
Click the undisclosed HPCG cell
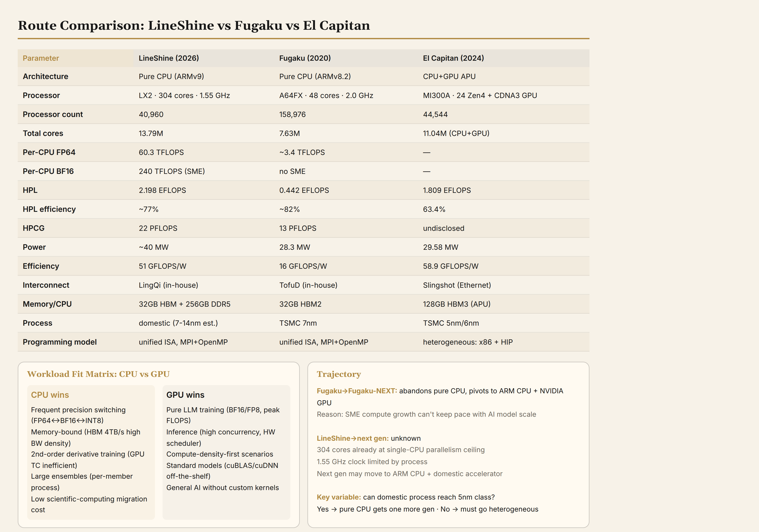point(444,228)
